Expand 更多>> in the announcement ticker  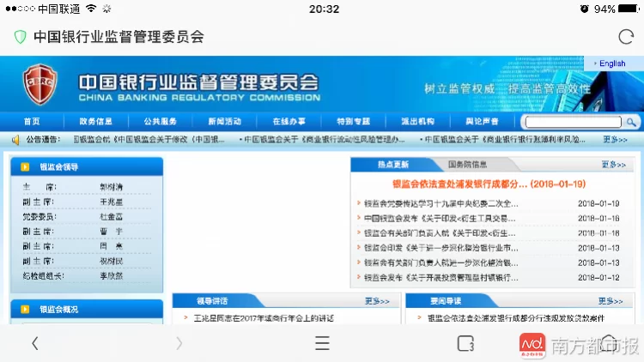pos(615,139)
